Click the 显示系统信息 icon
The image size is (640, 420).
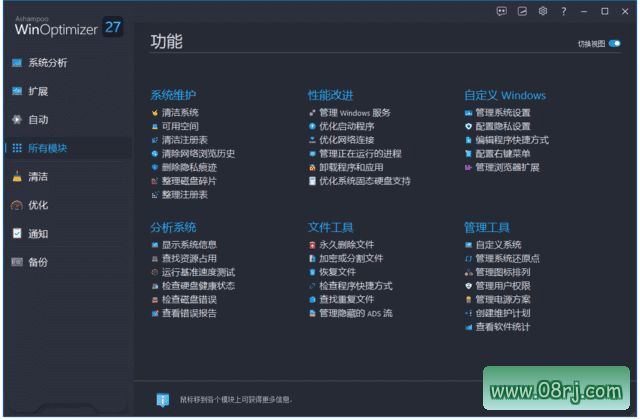(x=155, y=245)
